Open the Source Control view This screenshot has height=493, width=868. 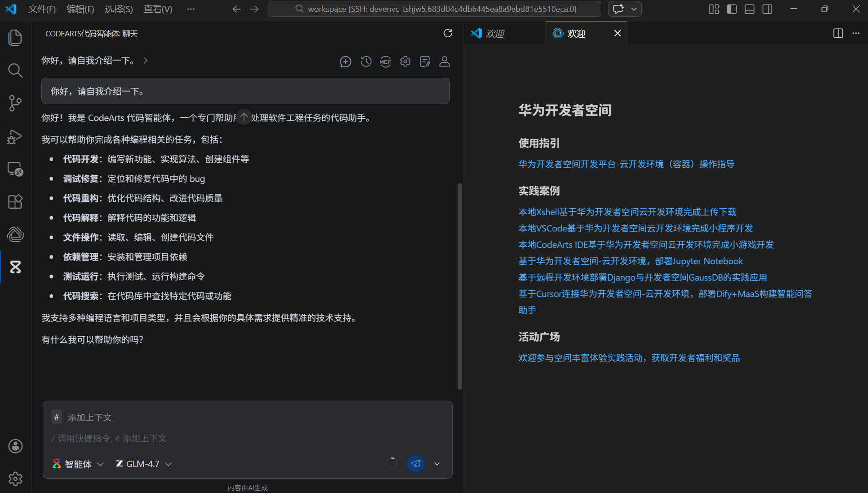tap(15, 103)
